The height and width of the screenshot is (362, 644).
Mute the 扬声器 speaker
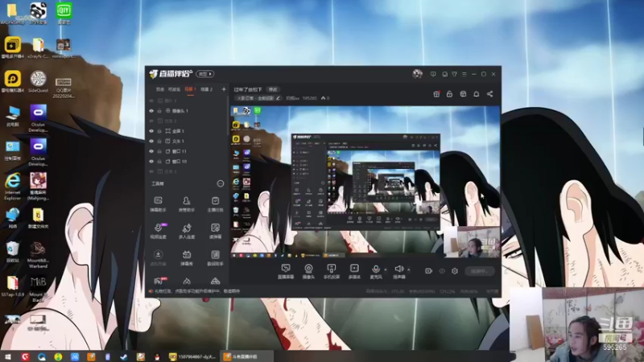398,272
